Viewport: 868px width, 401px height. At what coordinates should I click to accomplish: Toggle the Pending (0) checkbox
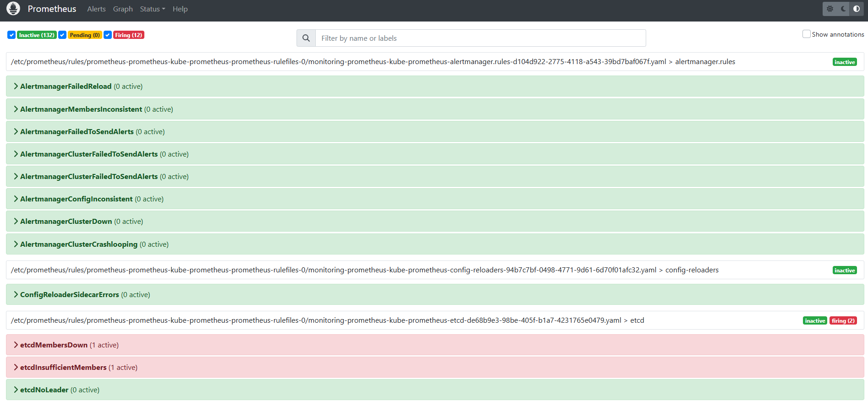click(62, 35)
